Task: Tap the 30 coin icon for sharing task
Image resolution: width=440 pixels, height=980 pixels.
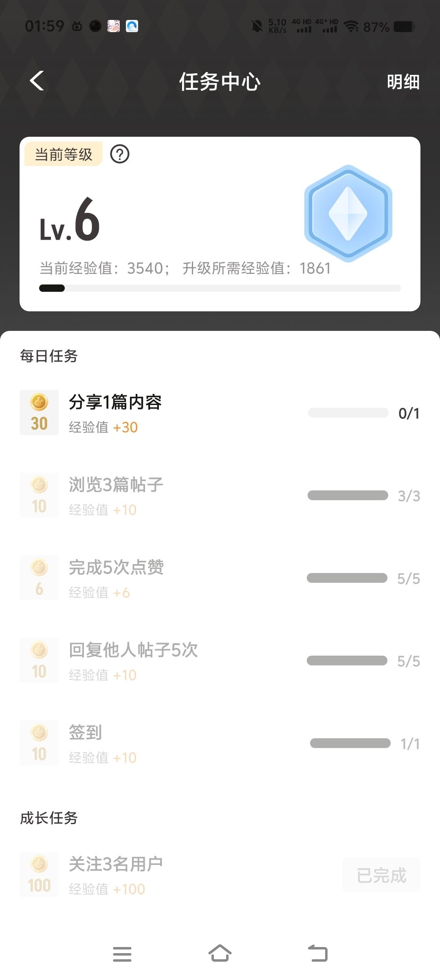Action: 39,412
